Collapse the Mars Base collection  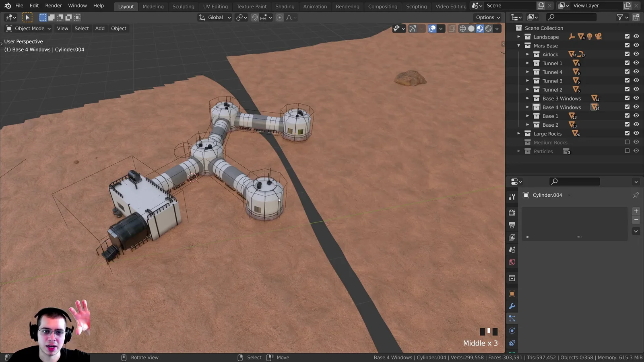coord(519,45)
